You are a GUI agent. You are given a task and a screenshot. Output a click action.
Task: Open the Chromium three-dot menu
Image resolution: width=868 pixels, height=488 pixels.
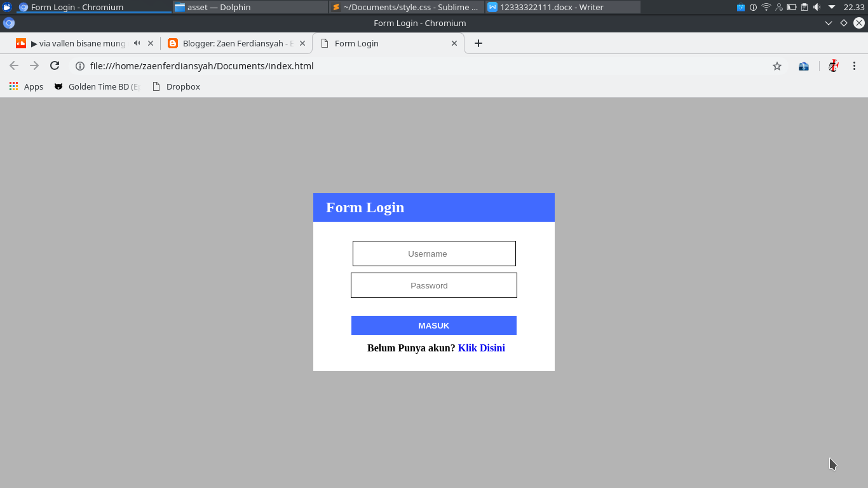855,65
